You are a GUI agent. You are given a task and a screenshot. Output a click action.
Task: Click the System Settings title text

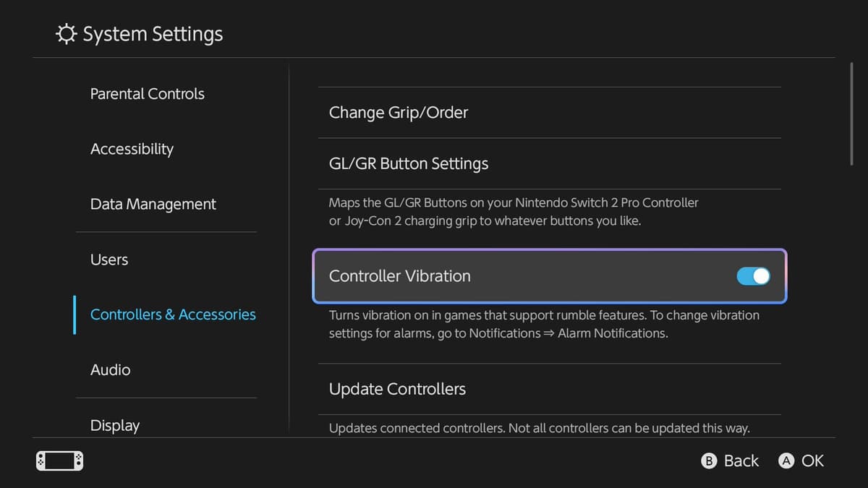[153, 34]
